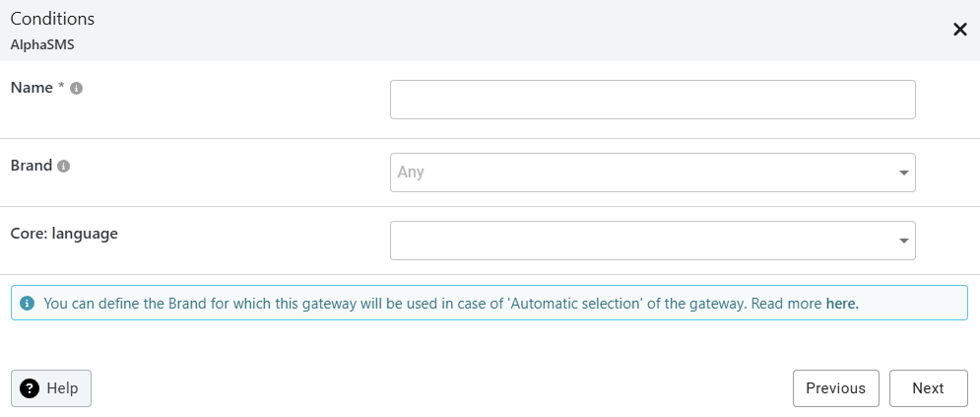Click the info icon beside Brand
The width and height of the screenshot is (980, 417).
tap(63, 167)
